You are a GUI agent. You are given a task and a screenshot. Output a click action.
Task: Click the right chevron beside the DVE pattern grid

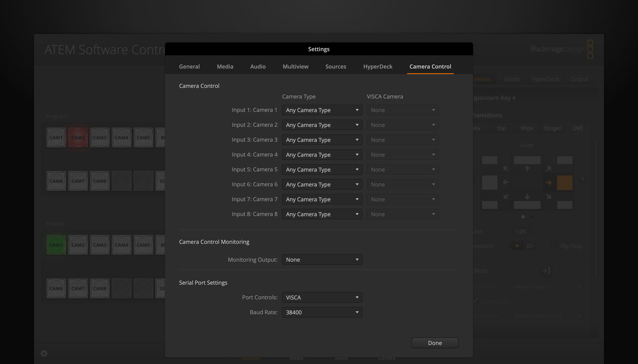coord(582,179)
